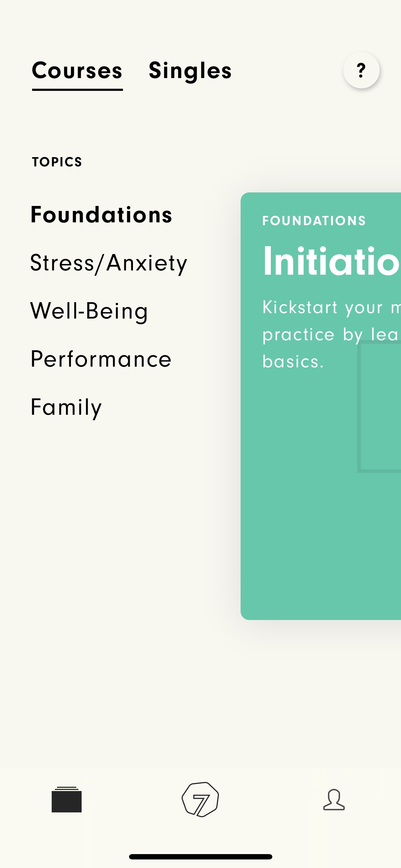This screenshot has height=868, width=401.
Task: Tap the heptagon 7 logo icon
Action: tap(200, 799)
